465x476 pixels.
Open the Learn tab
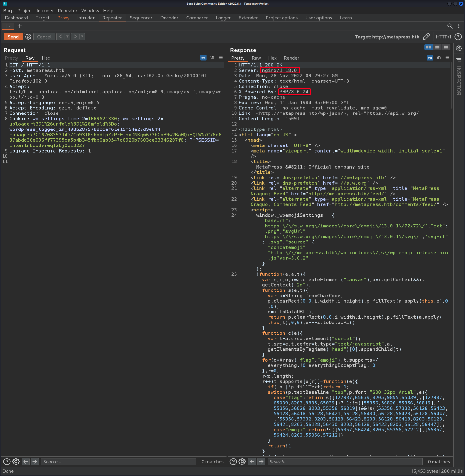point(346,18)
